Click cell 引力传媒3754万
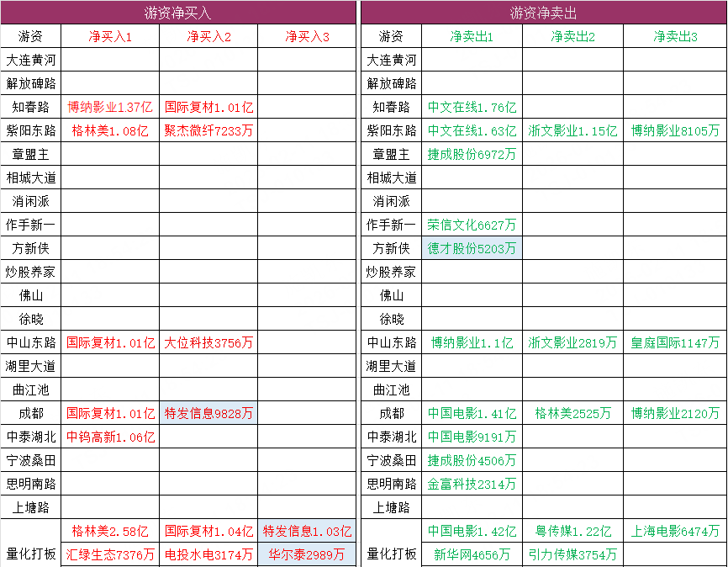 coord(573,554)
